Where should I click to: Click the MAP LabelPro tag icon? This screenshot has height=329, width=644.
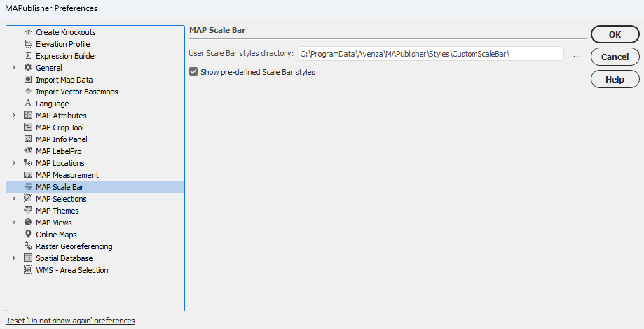pos(28,151)
